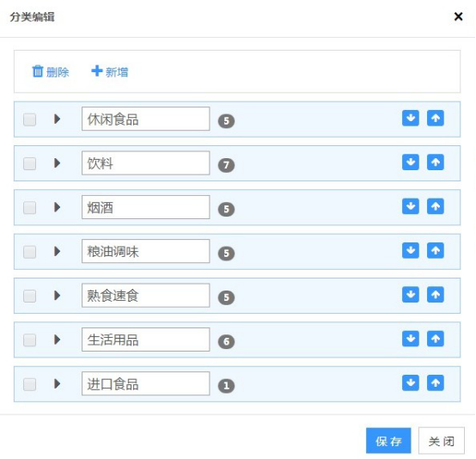Tick the checkbox for 休闲食品
The width and height of the screenshot is (476, 459).
[30, 119]
